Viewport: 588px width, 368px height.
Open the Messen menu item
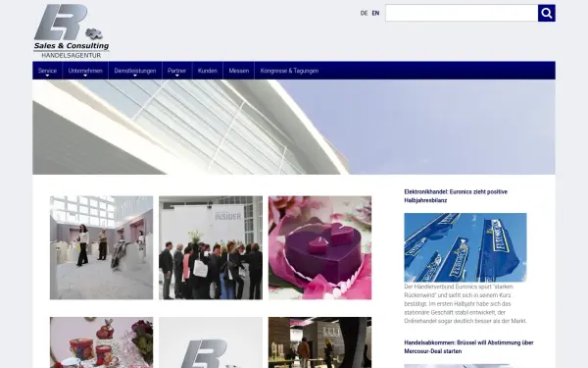239,71
